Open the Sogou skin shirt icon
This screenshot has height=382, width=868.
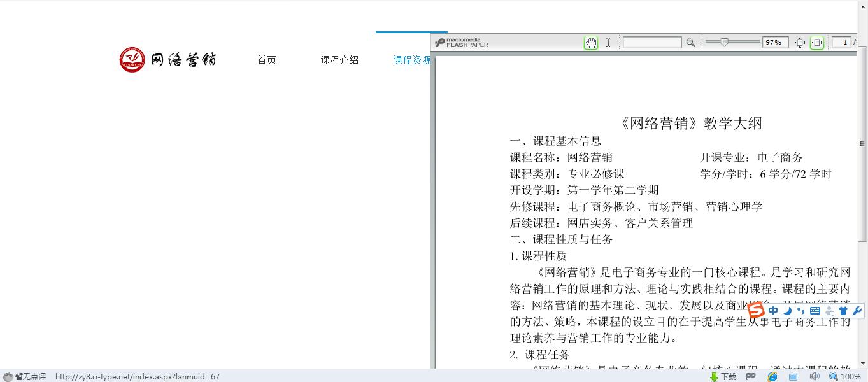click(x=843, y=311)
